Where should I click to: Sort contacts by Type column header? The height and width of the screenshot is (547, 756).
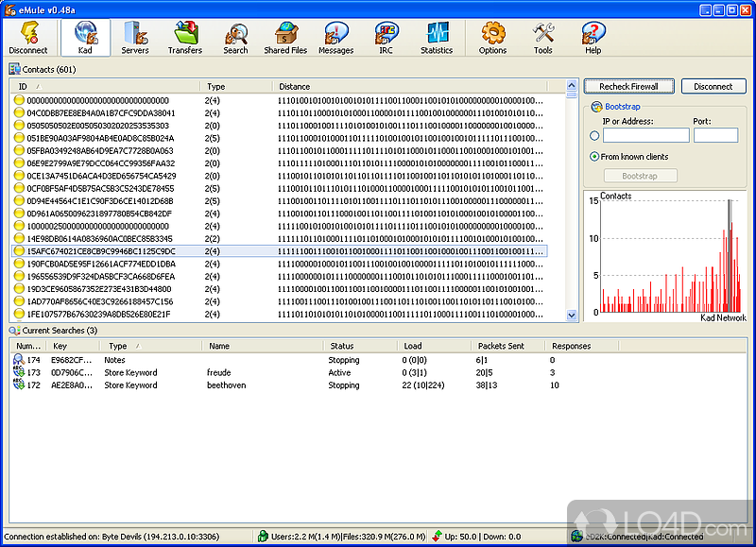236,86
